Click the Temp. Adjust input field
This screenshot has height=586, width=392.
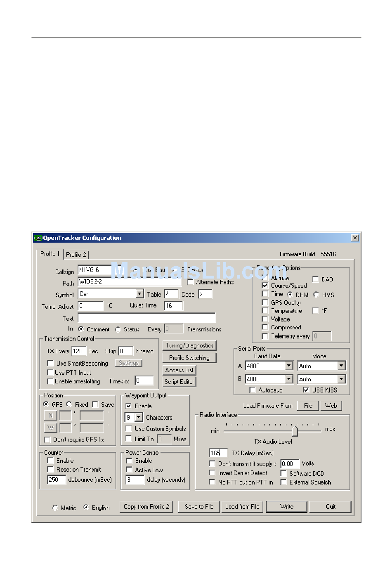click(90, 306)
